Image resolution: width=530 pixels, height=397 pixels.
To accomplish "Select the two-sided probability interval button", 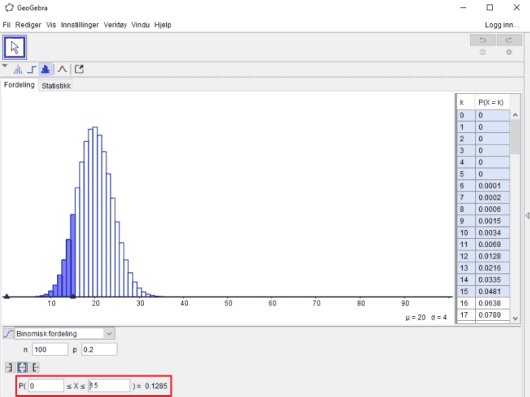I will tap(22, 367).
